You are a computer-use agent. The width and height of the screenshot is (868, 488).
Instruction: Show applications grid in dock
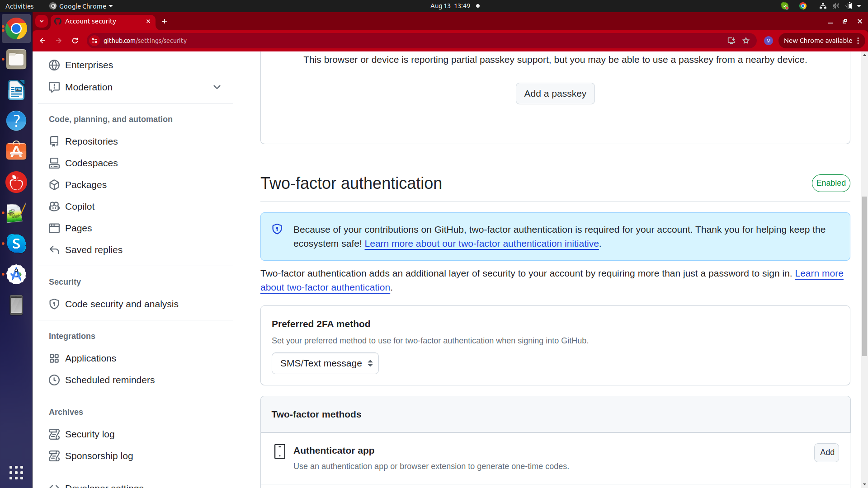16,473
